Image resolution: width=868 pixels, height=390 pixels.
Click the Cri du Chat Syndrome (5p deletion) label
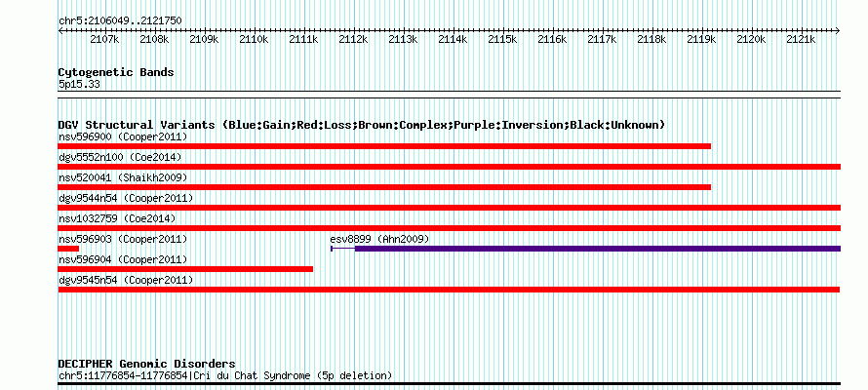click(225, 375)
